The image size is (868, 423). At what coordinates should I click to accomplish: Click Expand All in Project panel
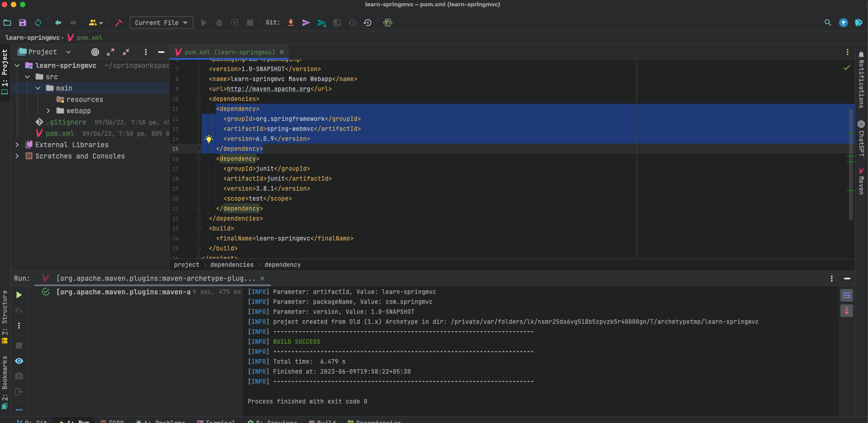click(x=111, y=52)
